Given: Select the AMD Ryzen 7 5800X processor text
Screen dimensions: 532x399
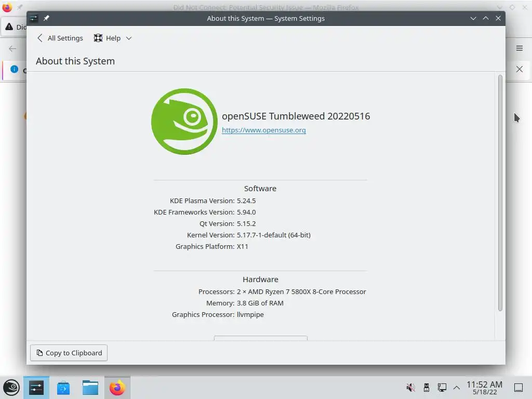Looking at the screenshot, I should (301, 292).
